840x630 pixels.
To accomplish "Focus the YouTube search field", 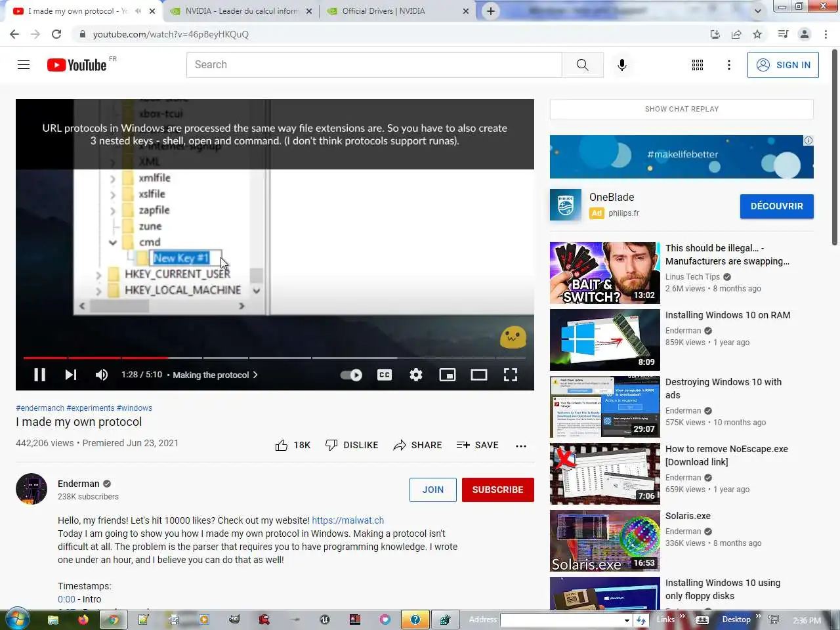I will point(374,65).
